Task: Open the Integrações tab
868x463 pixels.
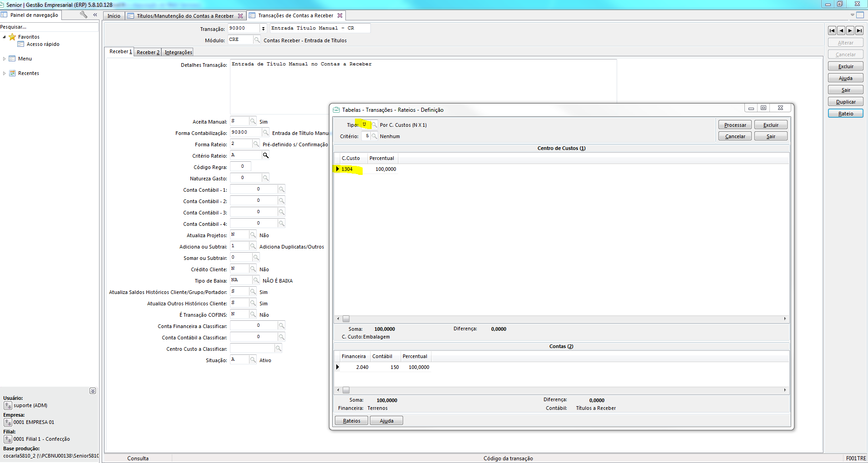Action: 178,52
